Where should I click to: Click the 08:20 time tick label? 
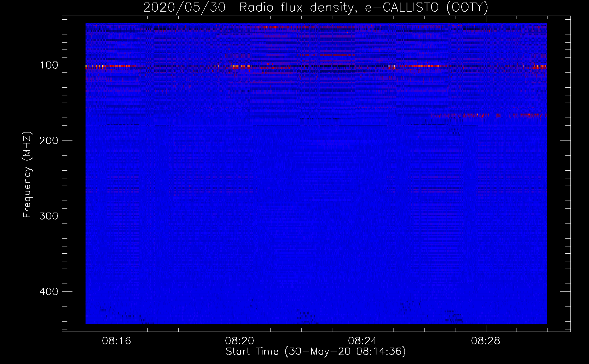point(240,341)
